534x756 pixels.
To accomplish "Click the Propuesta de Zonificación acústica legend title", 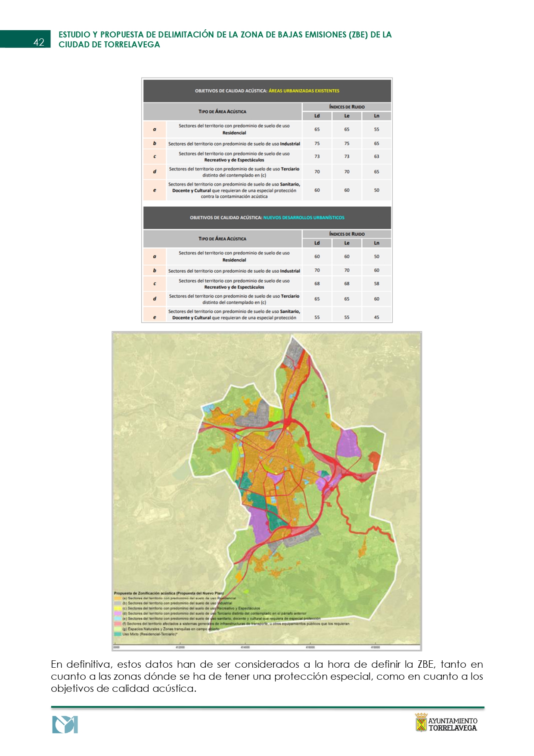I will (169, 593).
